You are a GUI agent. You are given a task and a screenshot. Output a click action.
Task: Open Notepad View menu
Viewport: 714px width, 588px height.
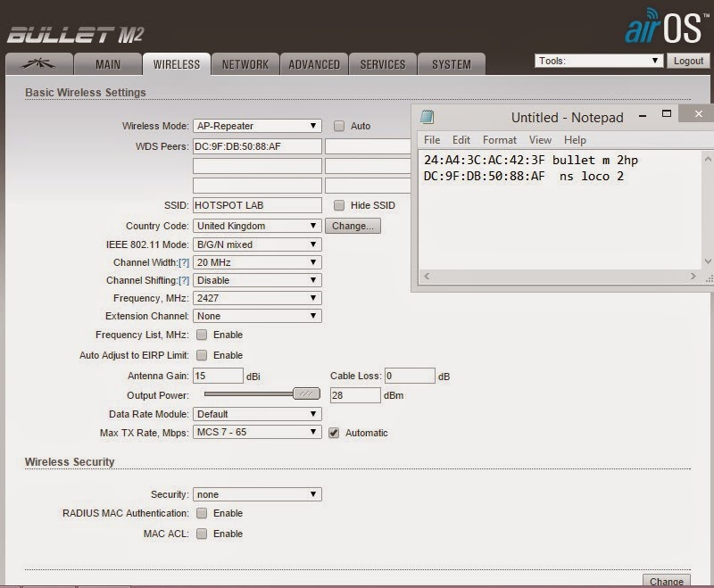point(540,140)
